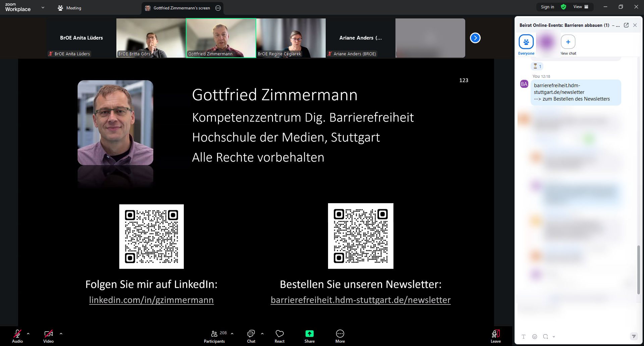Image resolution: width=644 pixels, height=346 pixels.
Task: Click the green Share screen icon
Action: (309, 334)
